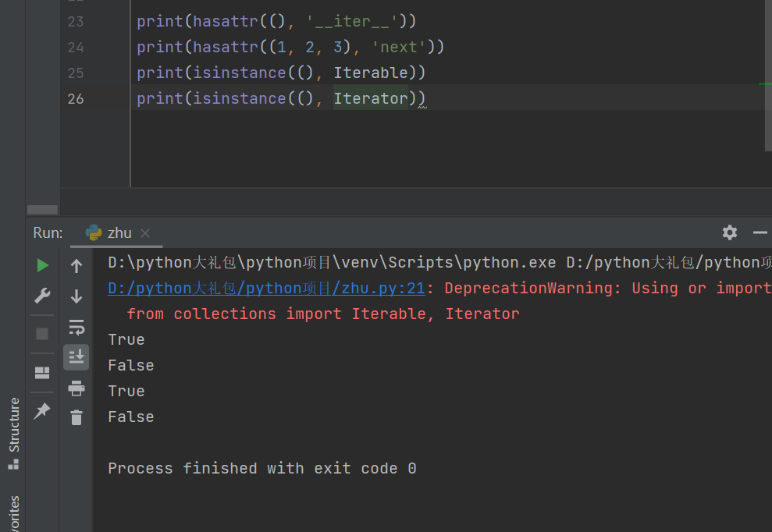
Task: Rerun the zhu script with green play button
Action: coord(42,266)
